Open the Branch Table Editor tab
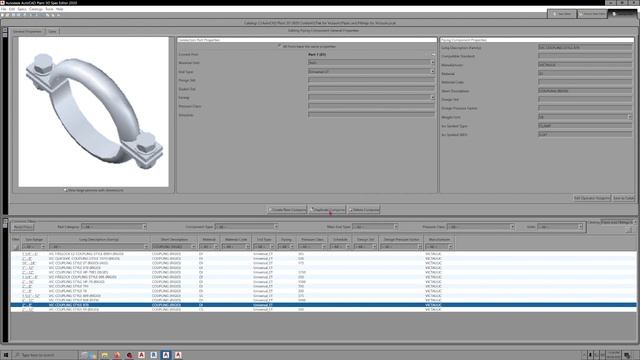 pyautogui.click(x=591, y=14)
